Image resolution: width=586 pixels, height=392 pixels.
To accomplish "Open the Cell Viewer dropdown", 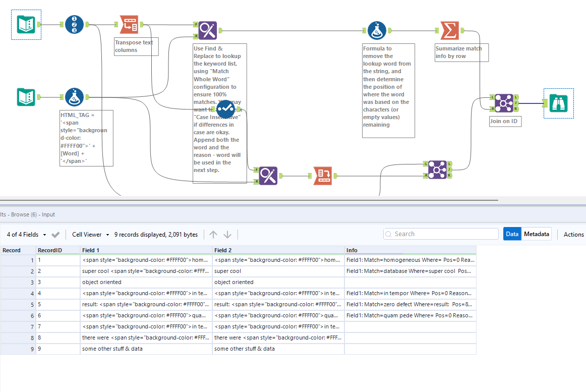I will 90,234.
